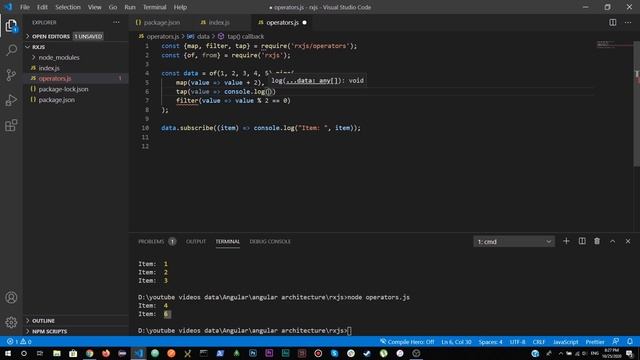Click the Windows taskbar search icon
The image size is (640, 360).
coord(24,353)
